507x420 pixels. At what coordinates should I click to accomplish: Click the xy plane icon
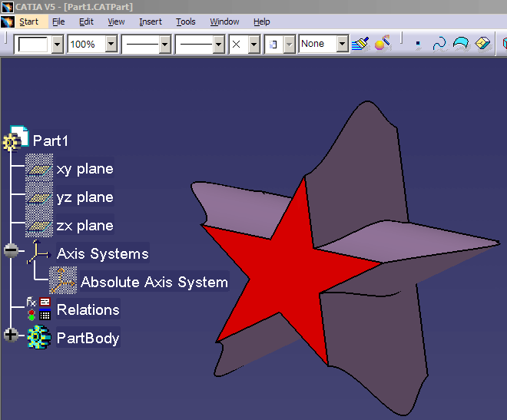tap(39, 167)
